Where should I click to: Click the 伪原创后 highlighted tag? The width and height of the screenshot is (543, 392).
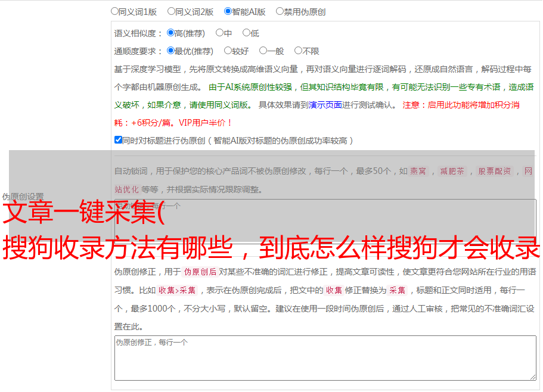(x=200, y=272)
